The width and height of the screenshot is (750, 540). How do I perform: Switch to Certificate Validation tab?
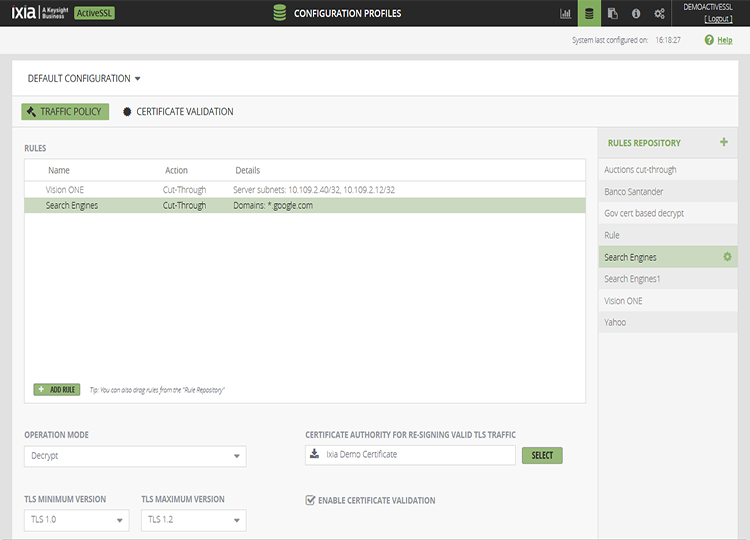pyautogui.click(x=178, y=112)
